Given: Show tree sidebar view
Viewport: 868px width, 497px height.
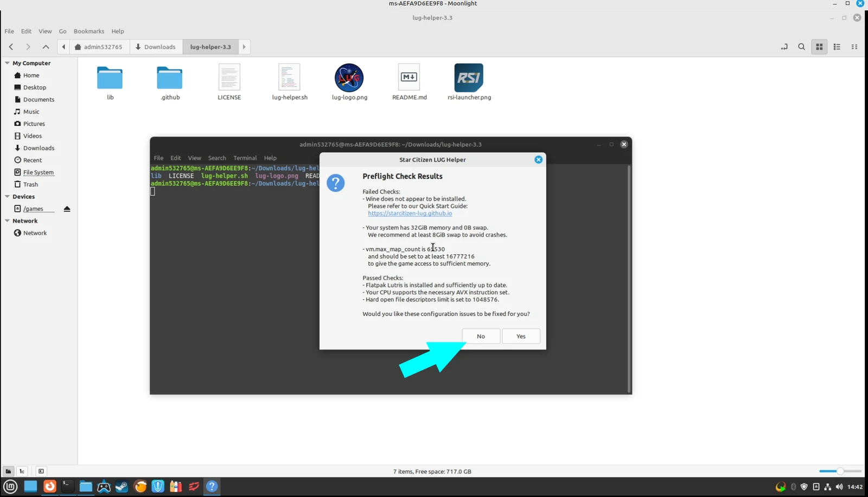Looking at the screenshot, I should click(22, 471).
